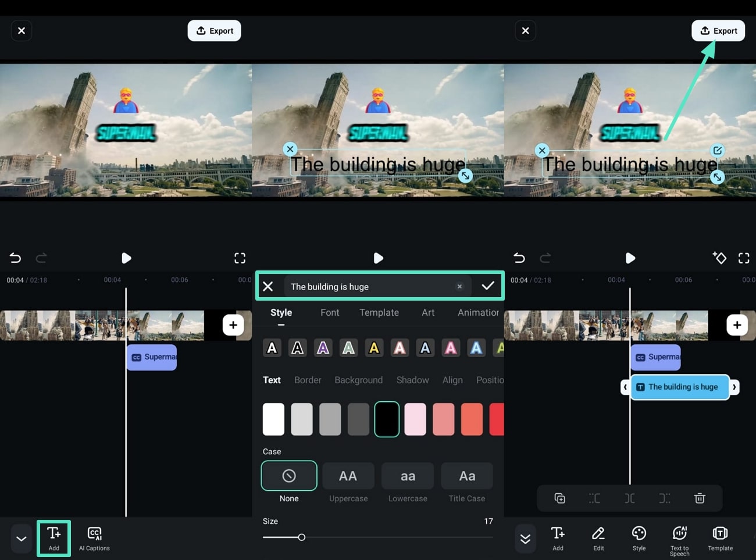
Task: Open Text to Speech
Action: tap(679, 541)
